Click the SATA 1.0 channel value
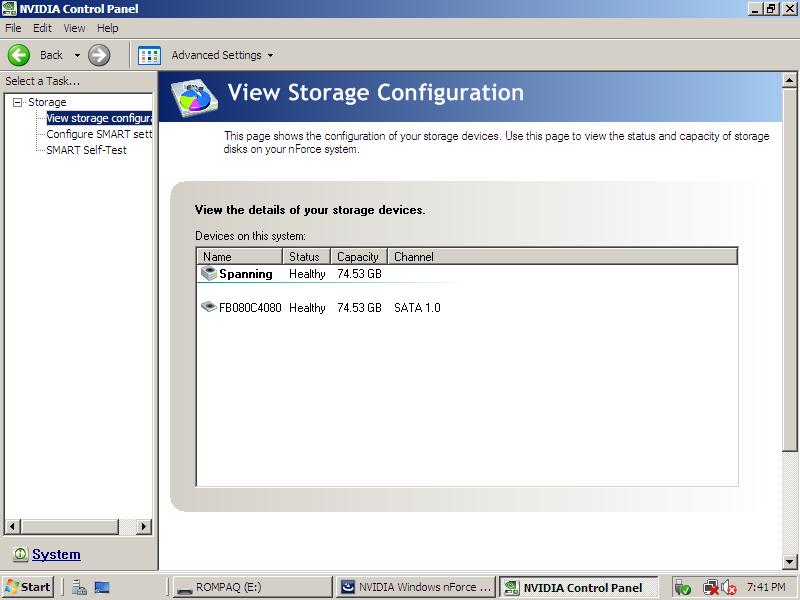This screenshot has width=800, height=600. click(x=417, y=308)
